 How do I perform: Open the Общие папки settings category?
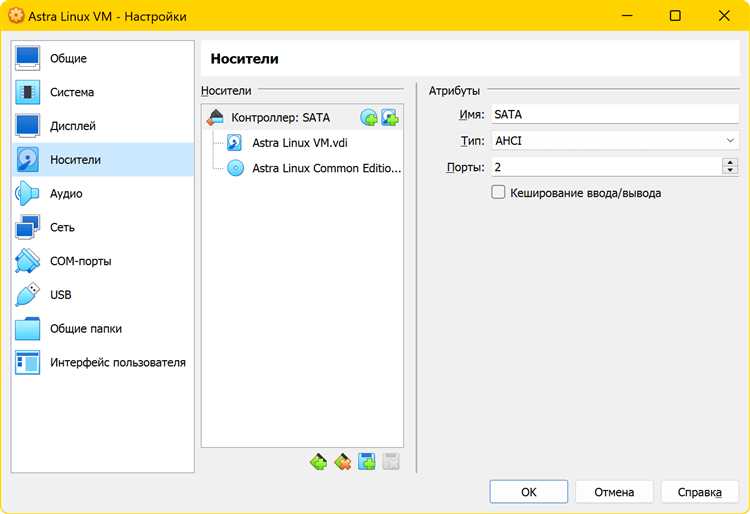coord(102,328)
